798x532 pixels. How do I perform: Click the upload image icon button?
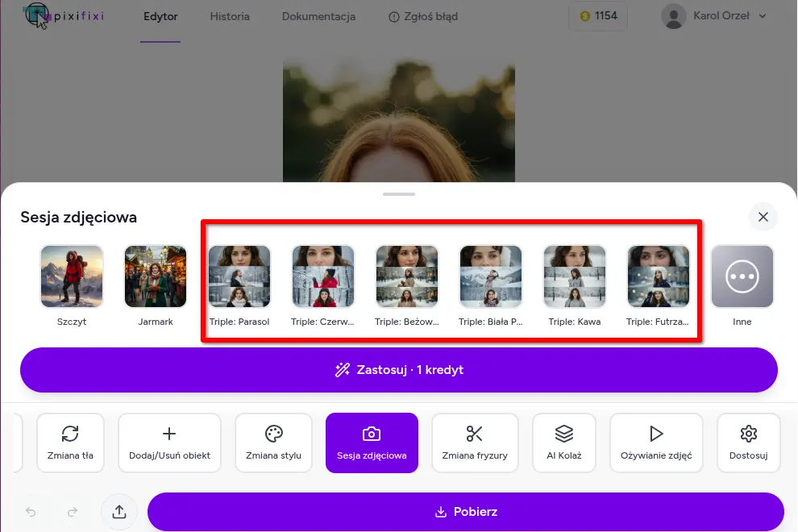[119, 512]
